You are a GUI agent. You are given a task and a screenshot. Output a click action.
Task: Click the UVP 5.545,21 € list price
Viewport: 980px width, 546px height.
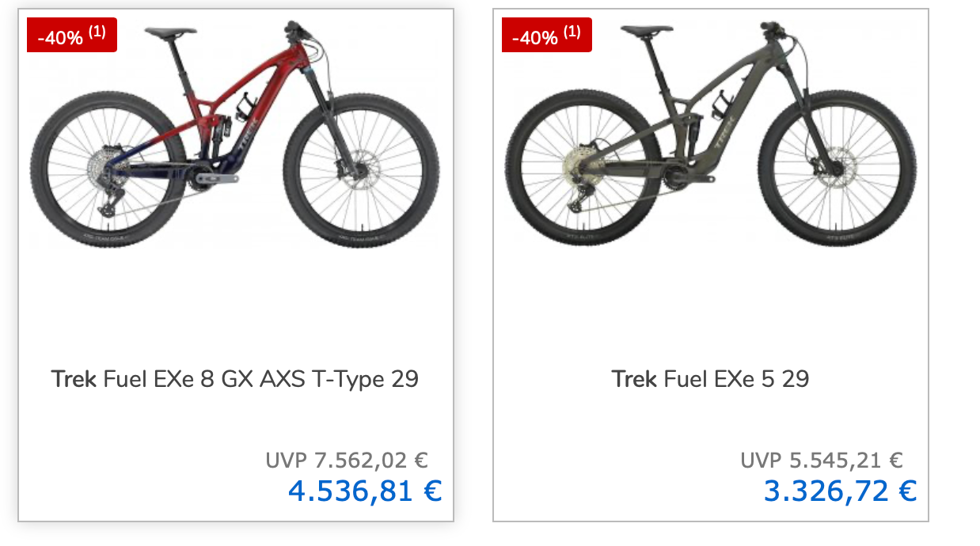pos(822,460)
